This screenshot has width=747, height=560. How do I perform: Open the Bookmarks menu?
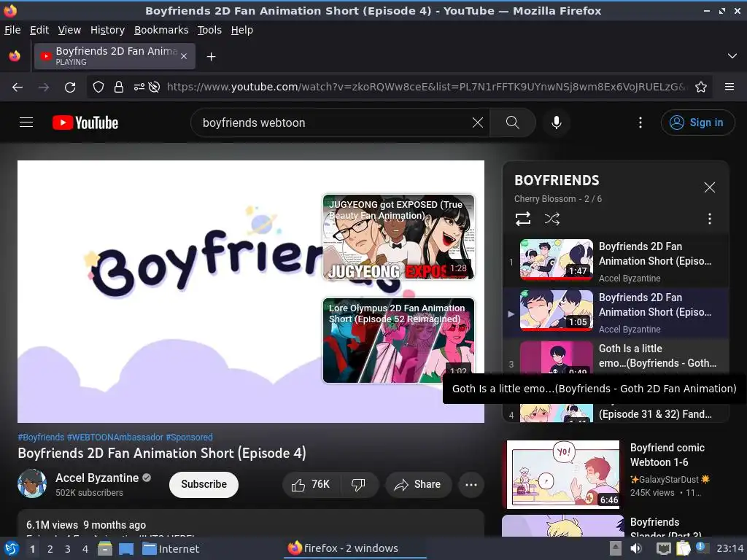[161, 30]
